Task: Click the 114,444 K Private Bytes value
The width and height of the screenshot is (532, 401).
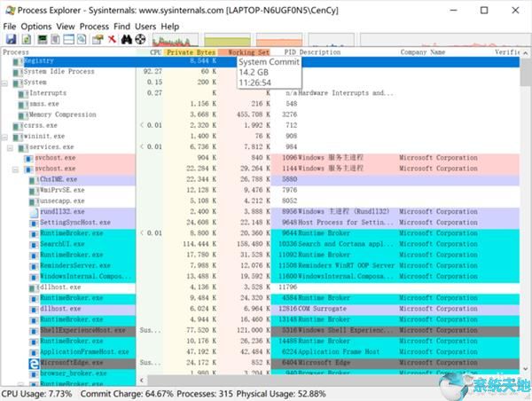Action: pos(199,245)
